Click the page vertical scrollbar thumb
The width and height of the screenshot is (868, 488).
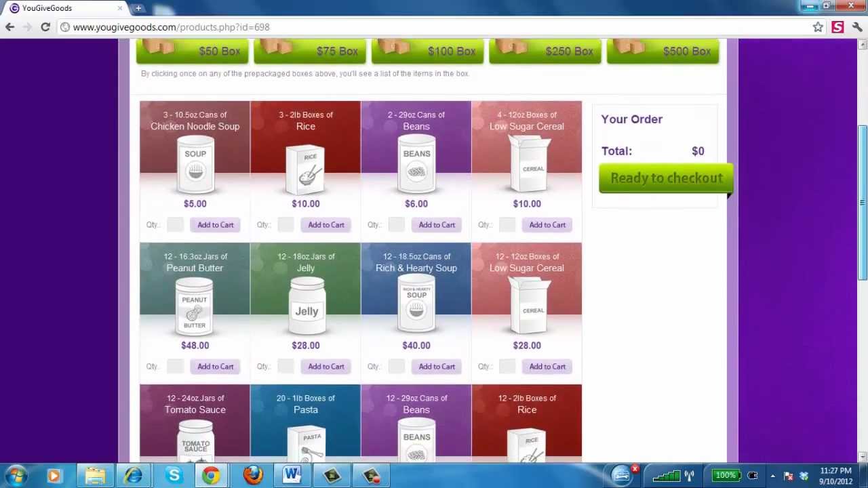(862, 202)
